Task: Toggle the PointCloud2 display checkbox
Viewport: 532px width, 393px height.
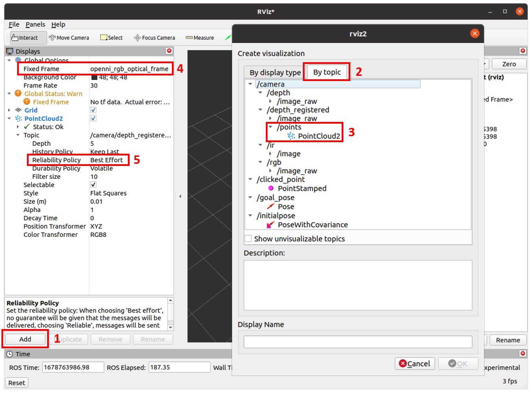Action: 93,118
